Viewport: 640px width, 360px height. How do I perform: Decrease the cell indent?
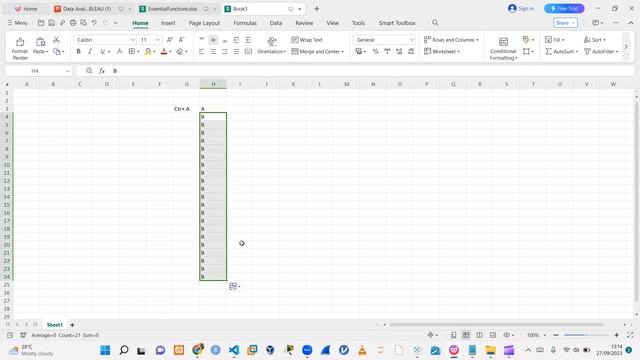pyautogui.click(x=236, y=40)
